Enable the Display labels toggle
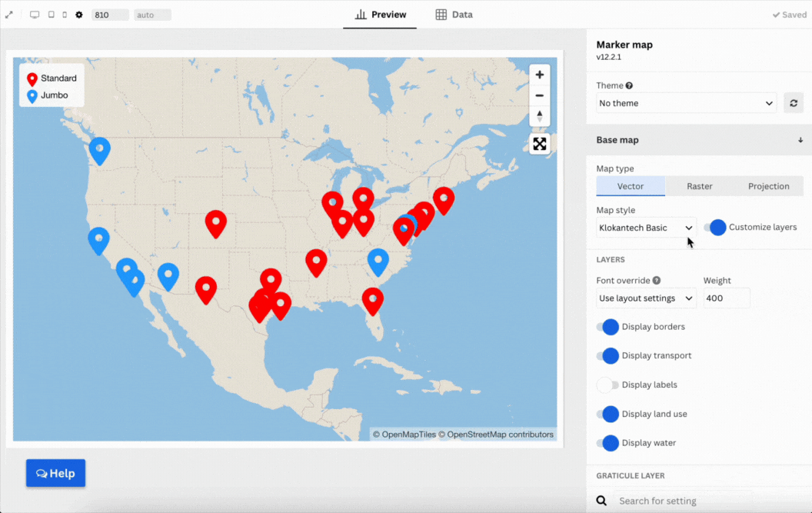Viewport: 812px width, 513px height. coord(607,385)
